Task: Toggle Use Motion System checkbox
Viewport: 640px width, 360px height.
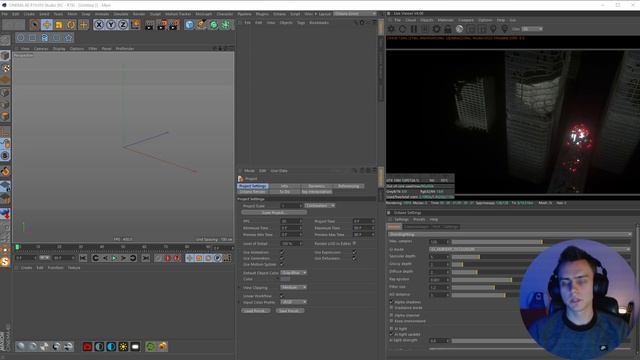Action: [x=282, y=264]
